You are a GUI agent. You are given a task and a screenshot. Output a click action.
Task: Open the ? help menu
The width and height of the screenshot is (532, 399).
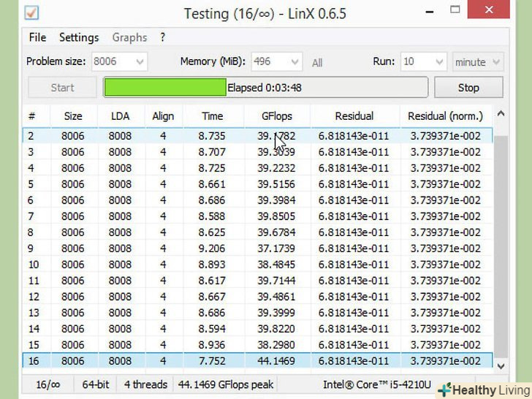pyautogui.click(x=162, y=37)
